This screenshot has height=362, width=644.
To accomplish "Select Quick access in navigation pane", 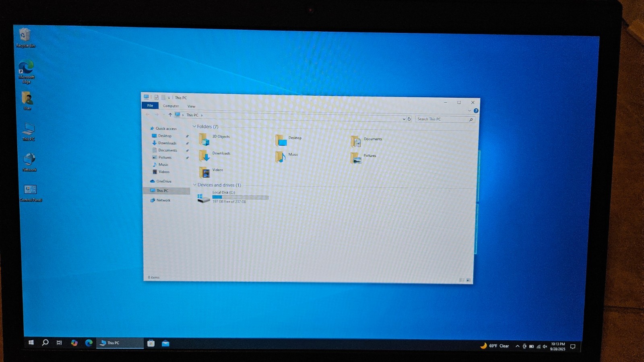I will [x=163, y=128].
